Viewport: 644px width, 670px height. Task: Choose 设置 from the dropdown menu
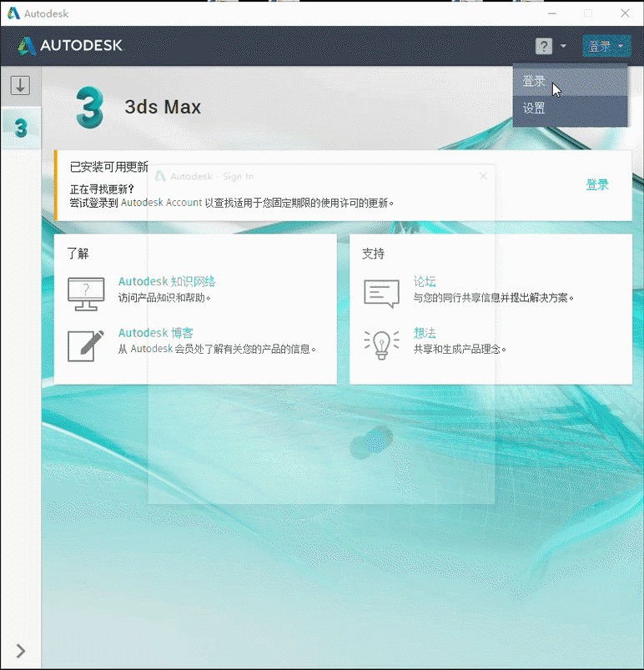click(x=570, y=108)
